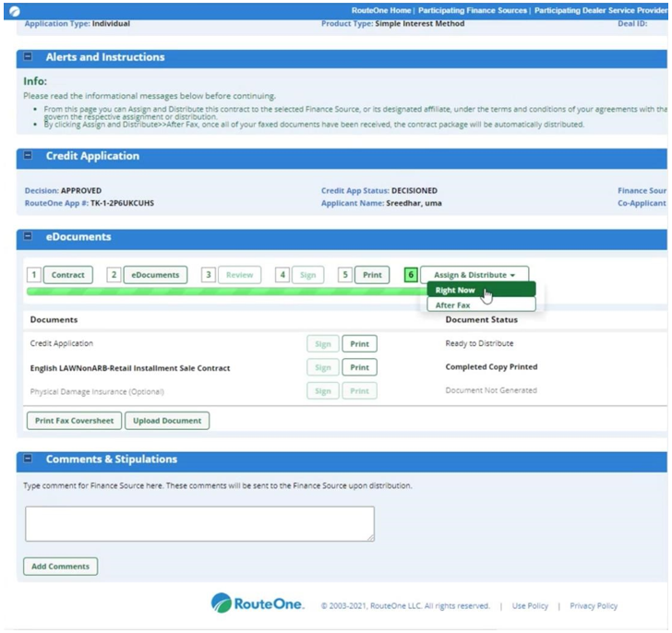Click the 'Ready to Distribute' status
Viewport: 672px width, 633px height.
pyautogui.click(x=479, y=343)
